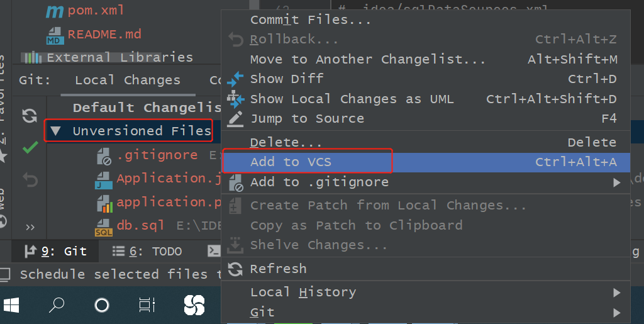Viewport: 644px width, 324px height.
Task: Expand the Add to .gitignore submenu
Action: point(616,182)
